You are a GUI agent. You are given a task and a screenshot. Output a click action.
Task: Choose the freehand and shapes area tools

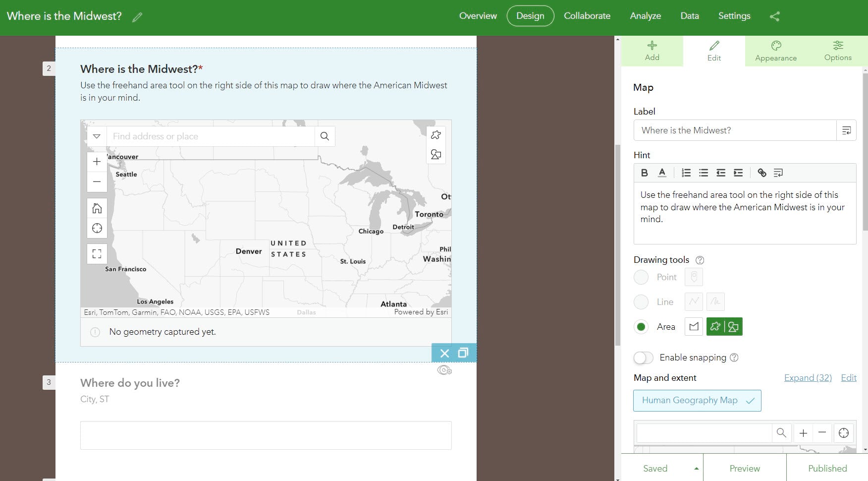tap(724, 327)
